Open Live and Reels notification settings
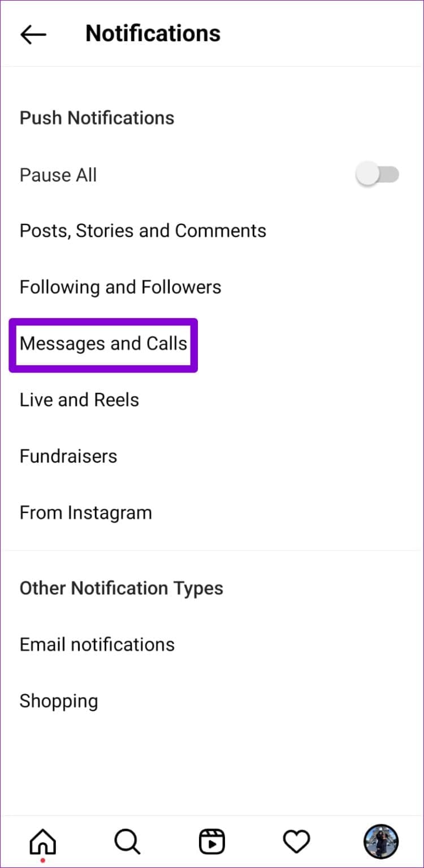The width and height of the screenshot is (424, 868). tap(79, 400)
